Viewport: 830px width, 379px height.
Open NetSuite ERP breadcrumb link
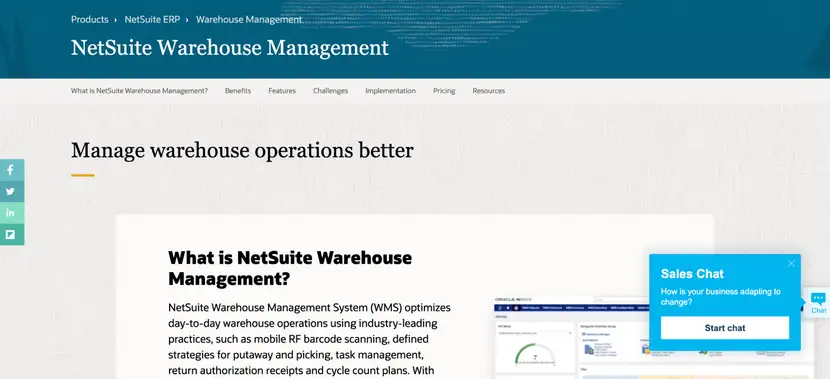pos(152,20)
